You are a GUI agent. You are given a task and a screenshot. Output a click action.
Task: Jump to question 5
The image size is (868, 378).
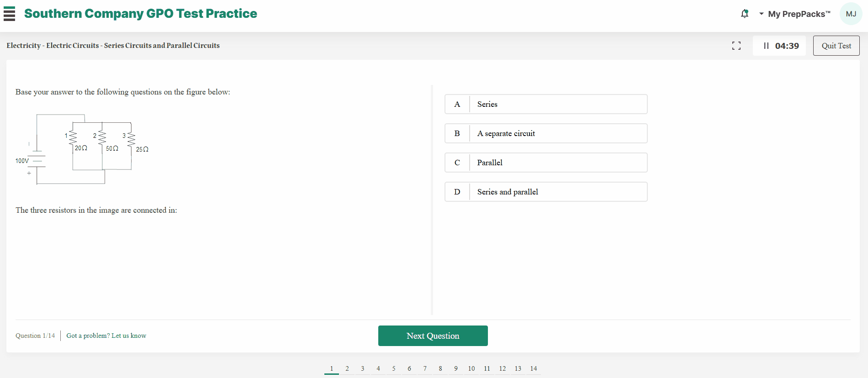pyautogui.click(x=394, y=368)
